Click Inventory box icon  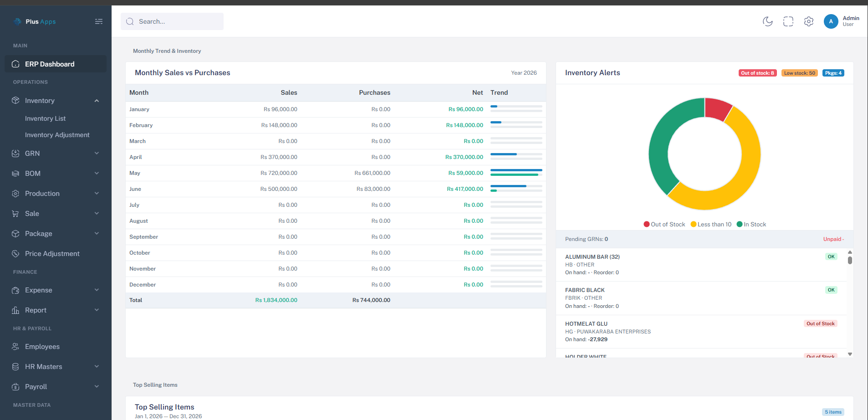point(15,100)
